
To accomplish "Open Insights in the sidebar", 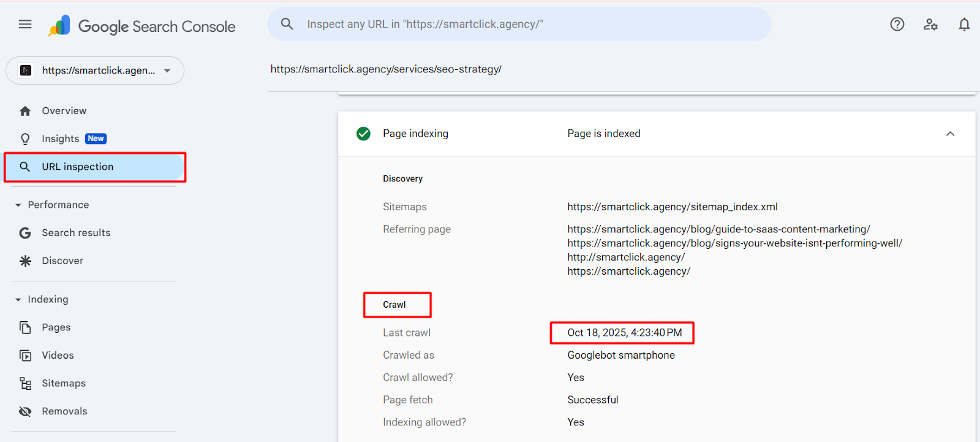I will (60, 139).
